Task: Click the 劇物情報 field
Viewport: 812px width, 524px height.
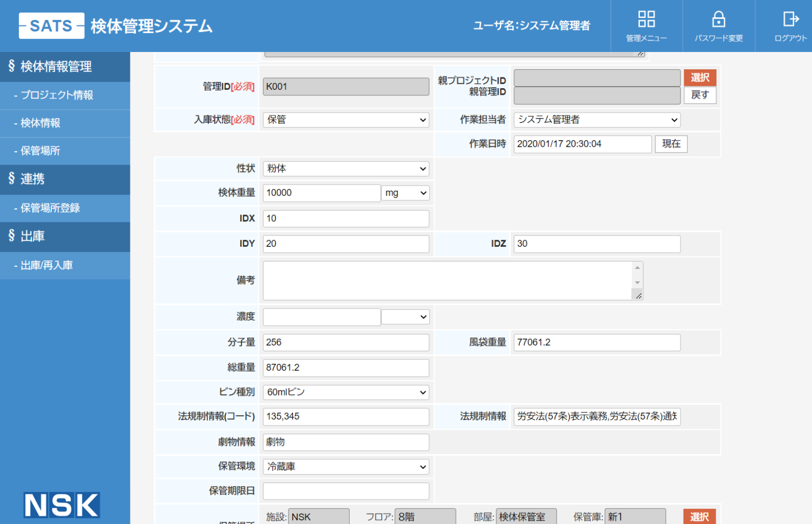Action: (x=346, y=442)
